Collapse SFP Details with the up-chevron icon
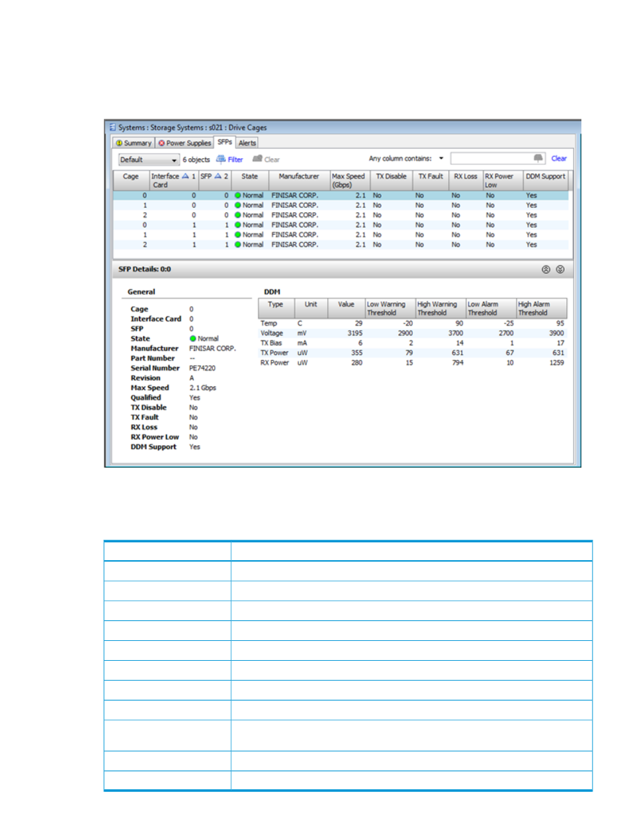Image resolution: width=631 pixels, height=840 pixels. (546, 270)
